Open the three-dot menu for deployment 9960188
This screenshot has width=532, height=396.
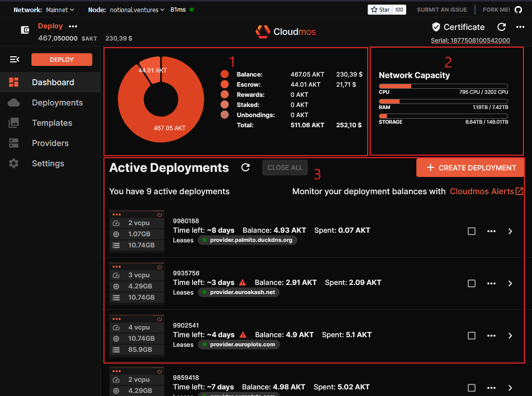tap(491, 231)
